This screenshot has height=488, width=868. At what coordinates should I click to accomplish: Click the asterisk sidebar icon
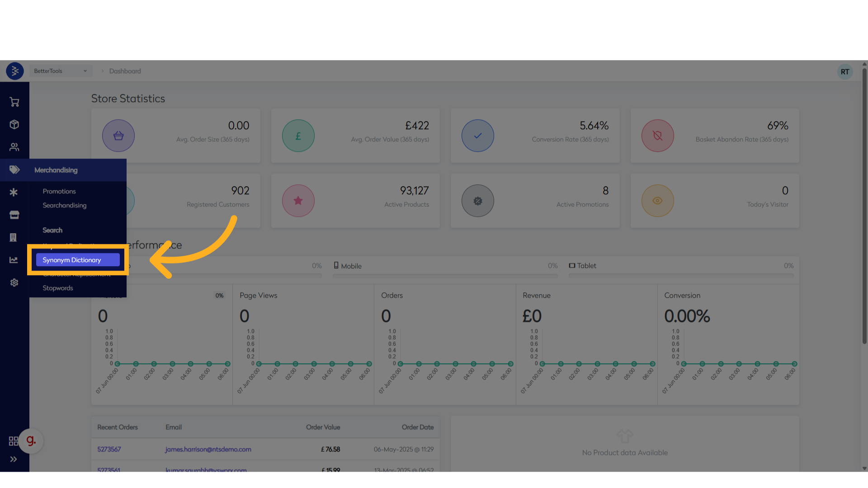coord(14,192)
